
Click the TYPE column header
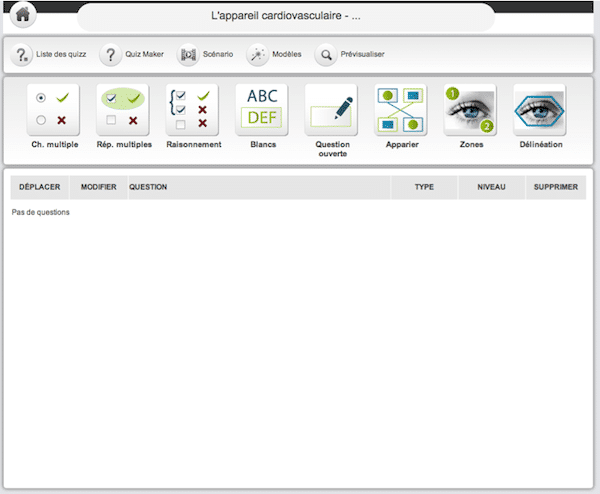click(424, 187)
